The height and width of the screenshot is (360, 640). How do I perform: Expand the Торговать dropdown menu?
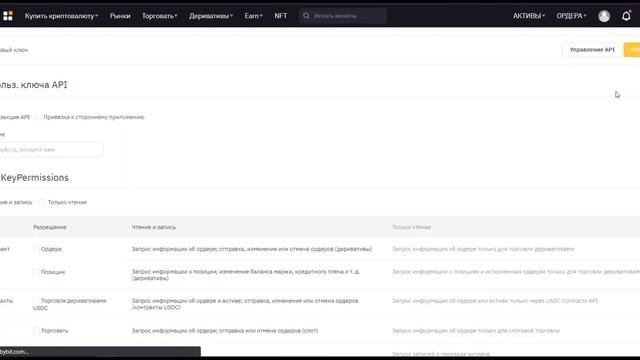tap(160, 16)
